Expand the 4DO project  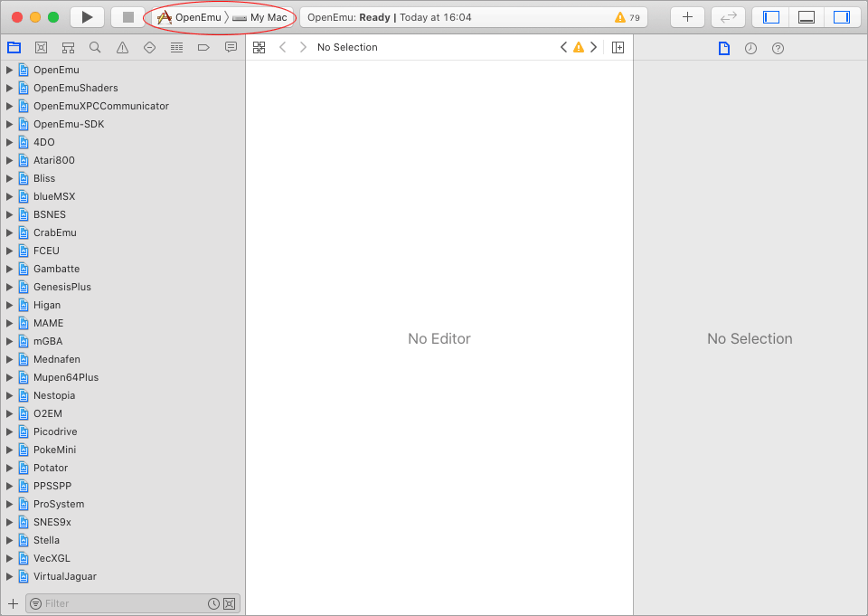(x=9, y=142)
